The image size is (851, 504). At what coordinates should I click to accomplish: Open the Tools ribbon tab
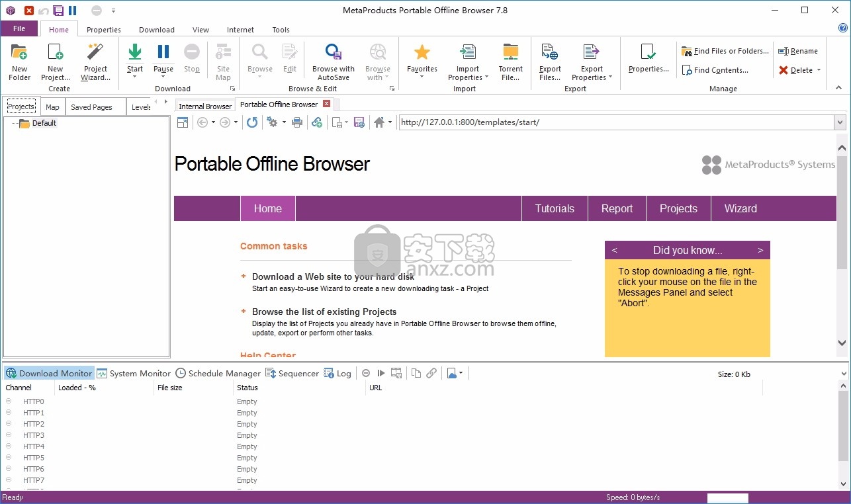point(281,30)
